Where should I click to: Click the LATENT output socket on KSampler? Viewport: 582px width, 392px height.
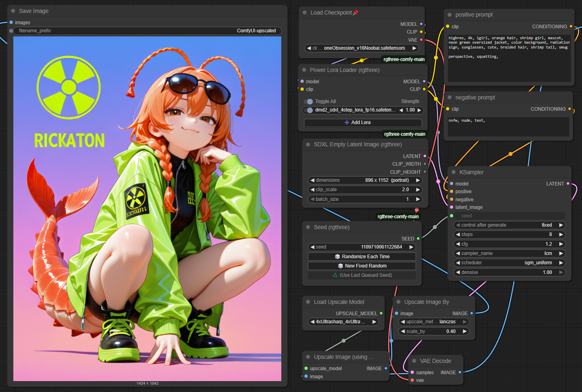[x=568, y=183]
